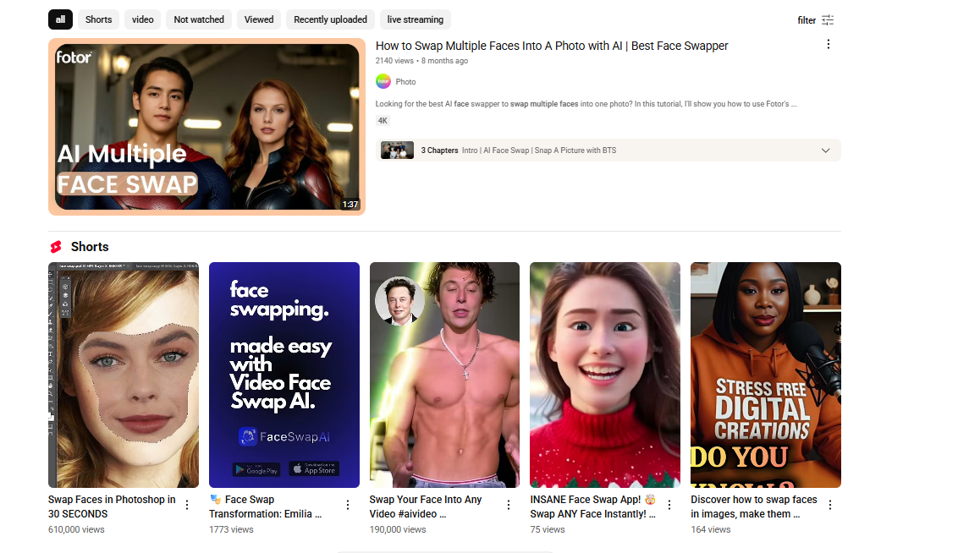Open menu for Swap Your Face short
980x553 pixels.
508,505
